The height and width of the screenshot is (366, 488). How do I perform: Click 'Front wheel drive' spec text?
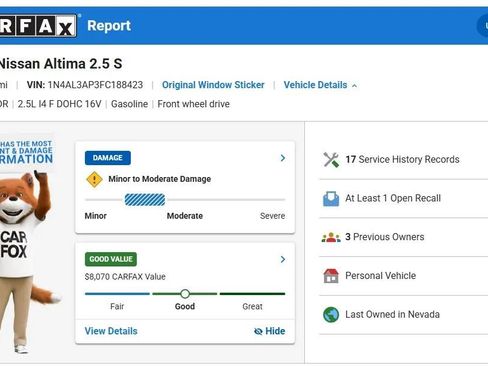tap(193, 104)
